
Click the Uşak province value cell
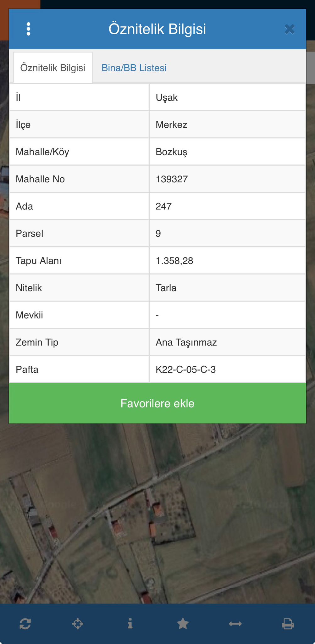click(x=167, y=97)
